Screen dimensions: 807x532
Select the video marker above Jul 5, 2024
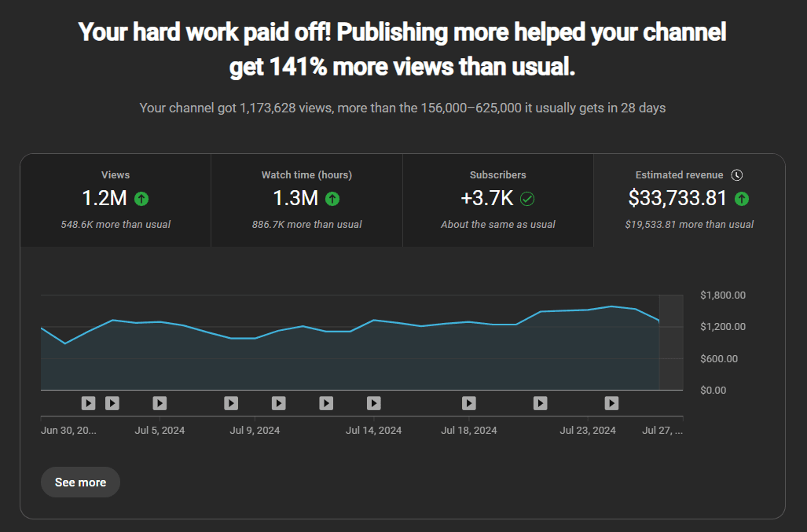(160, 403)
